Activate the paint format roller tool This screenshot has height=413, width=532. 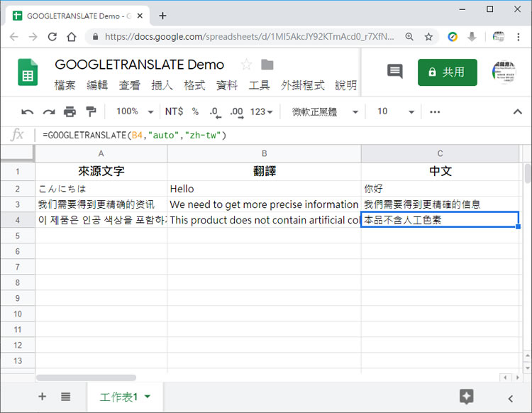point(91,111)
